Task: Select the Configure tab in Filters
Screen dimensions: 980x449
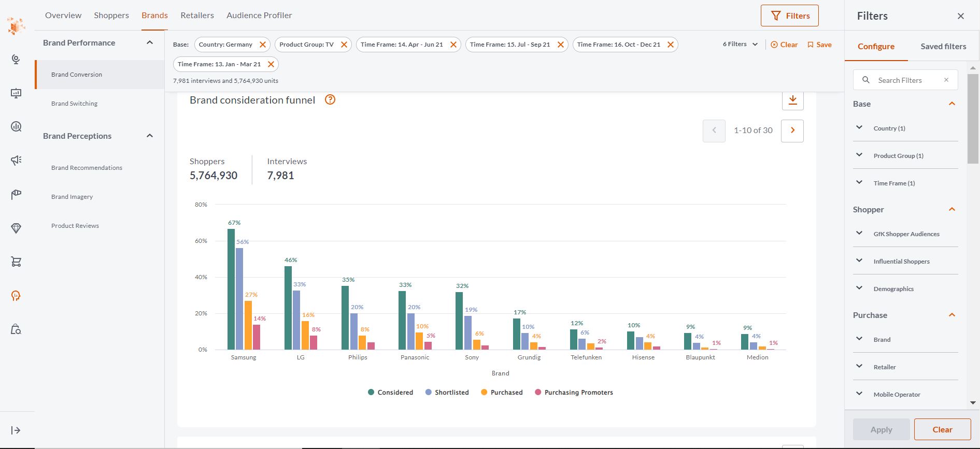Action: (x=876, y=46)
